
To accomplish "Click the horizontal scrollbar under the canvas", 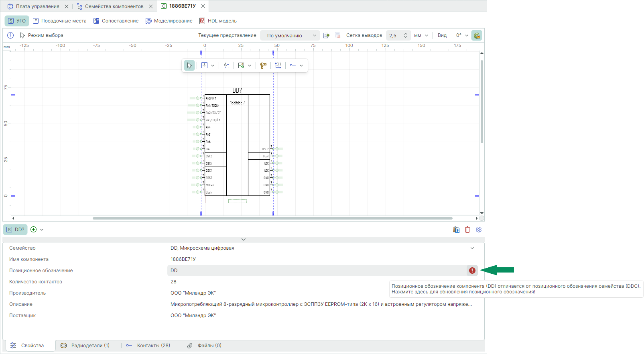I will pyautogui.click(x=272, y=218).
